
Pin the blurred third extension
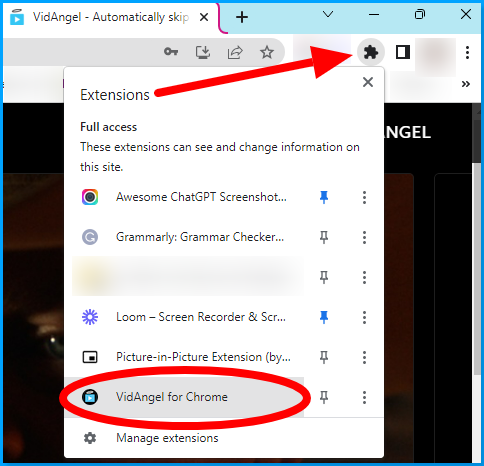point(324,277)
